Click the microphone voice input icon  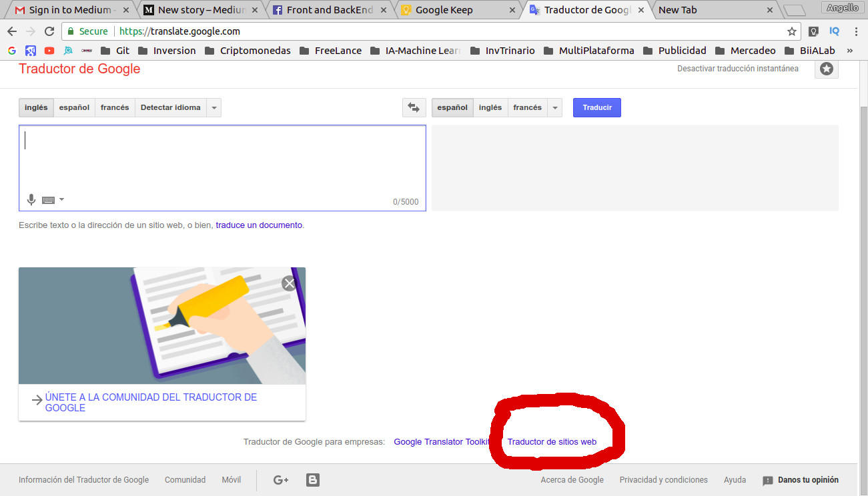pyautogui.click(x=31, y=199)
